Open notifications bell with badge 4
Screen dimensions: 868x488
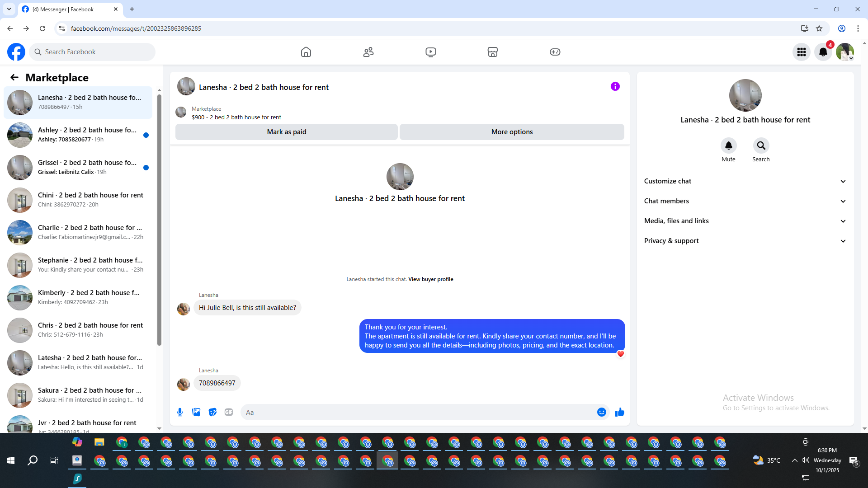click(x=823, y=52)
